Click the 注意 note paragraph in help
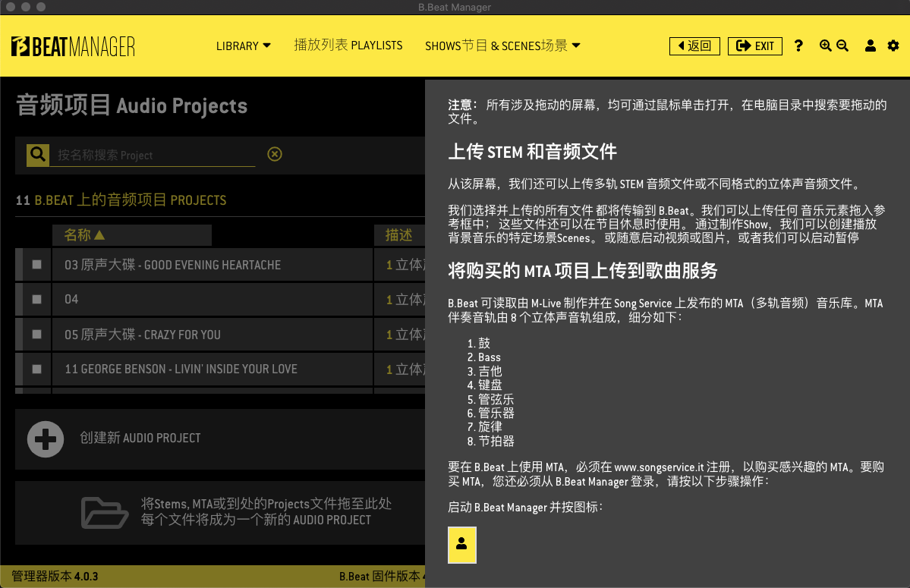The image size is (910, 588). (667, 112)
